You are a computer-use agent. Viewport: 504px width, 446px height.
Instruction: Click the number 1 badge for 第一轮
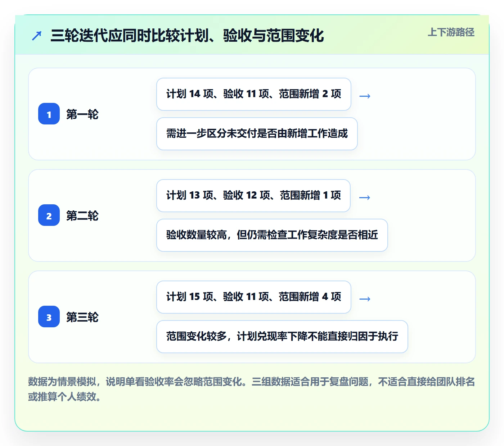point(49,114)
